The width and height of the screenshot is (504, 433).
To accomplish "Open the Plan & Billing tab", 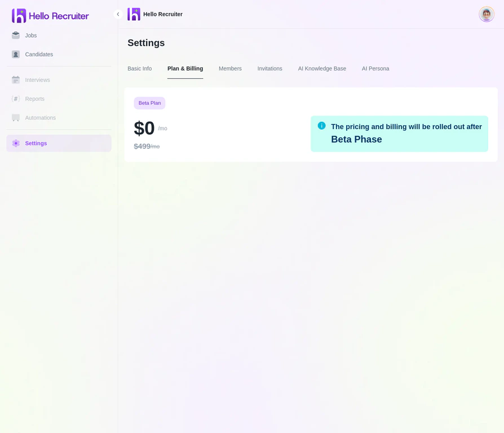I will [x=185, y=68].
